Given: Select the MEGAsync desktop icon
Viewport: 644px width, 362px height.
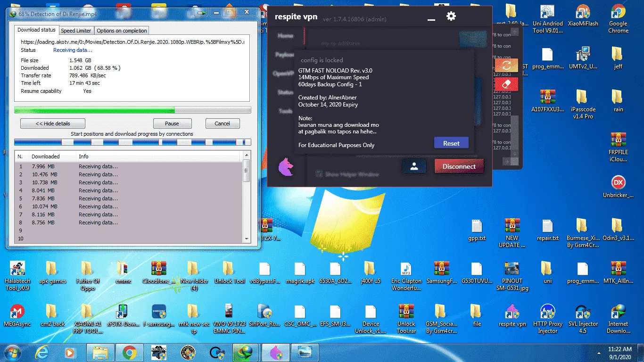Looking at the screenshot, I should (x=17, y=316).
